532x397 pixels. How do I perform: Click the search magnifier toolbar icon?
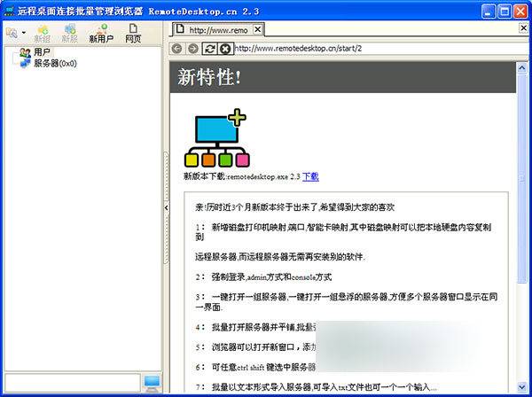[12, 33]
